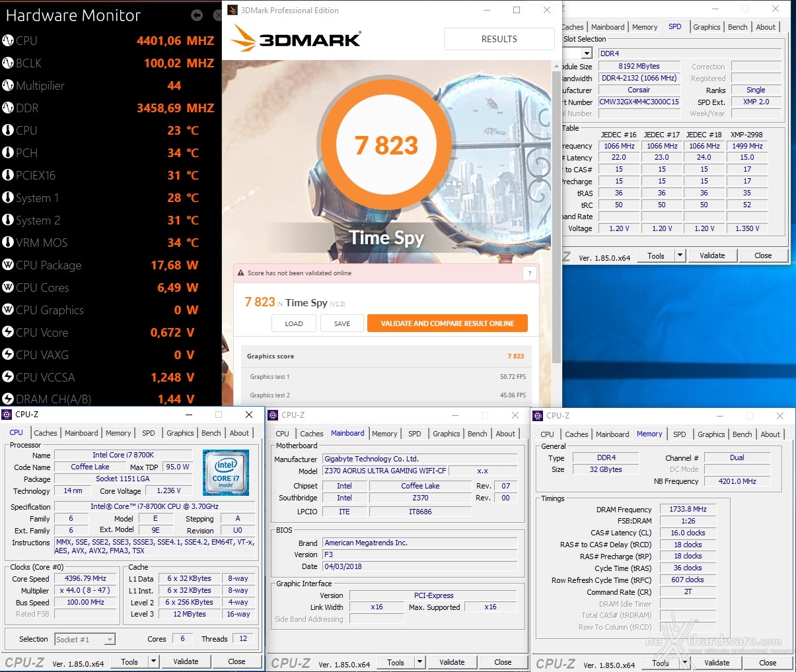Click the Multiplier row icon
The width and height of the screenshot is (796, 672).
8,85
